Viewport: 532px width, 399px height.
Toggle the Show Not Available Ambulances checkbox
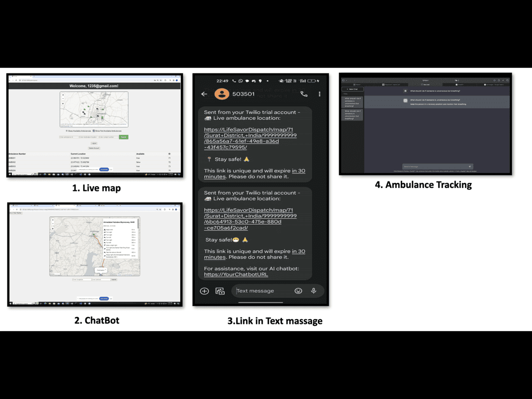coord(94,131)
